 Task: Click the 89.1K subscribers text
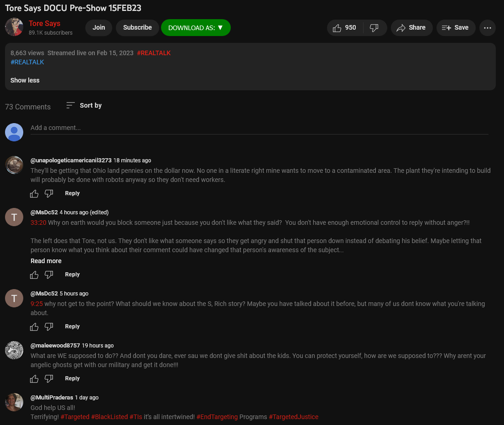pyautogui.click(x=51, y=33)
